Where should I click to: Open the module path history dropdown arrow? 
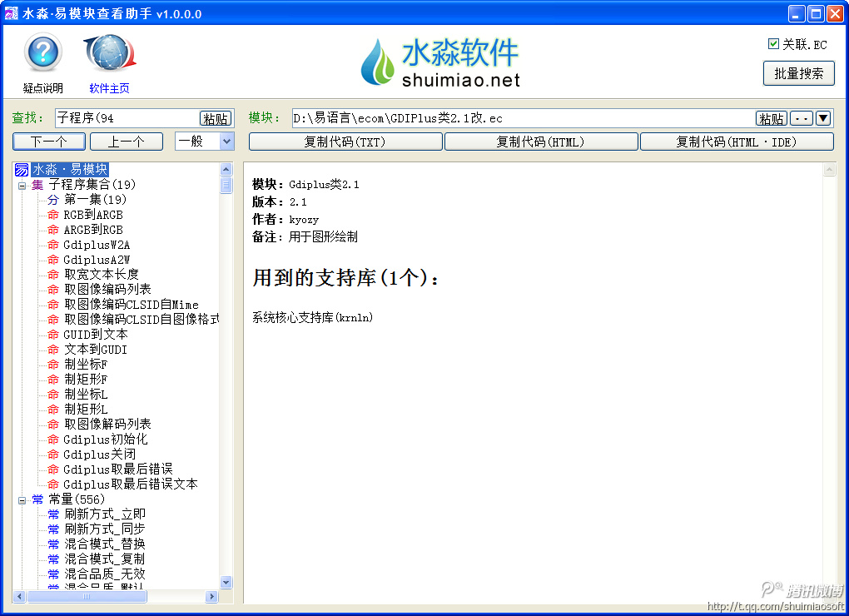coord(823,118)
